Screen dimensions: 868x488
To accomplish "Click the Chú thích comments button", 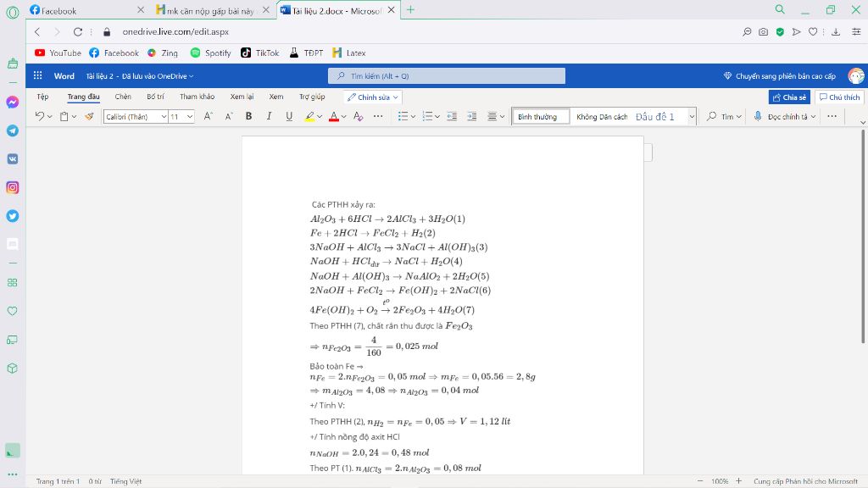I will click(x=840, y=97).
